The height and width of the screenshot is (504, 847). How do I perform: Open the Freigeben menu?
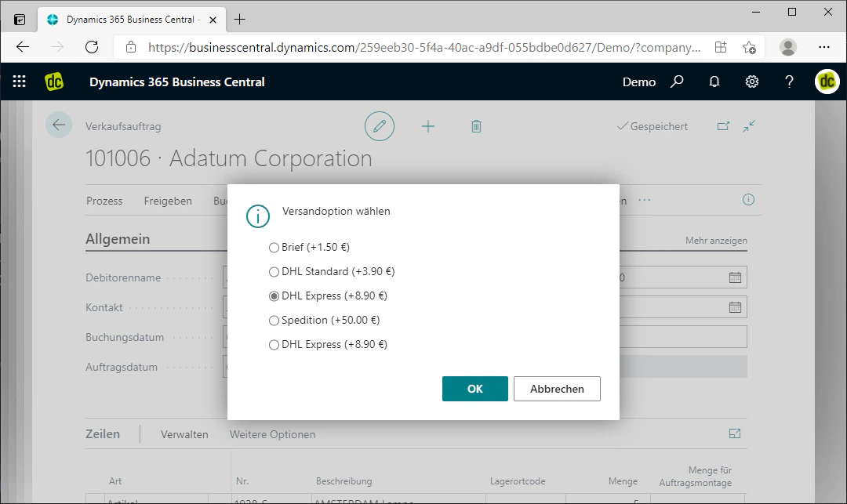coord(168,201)
